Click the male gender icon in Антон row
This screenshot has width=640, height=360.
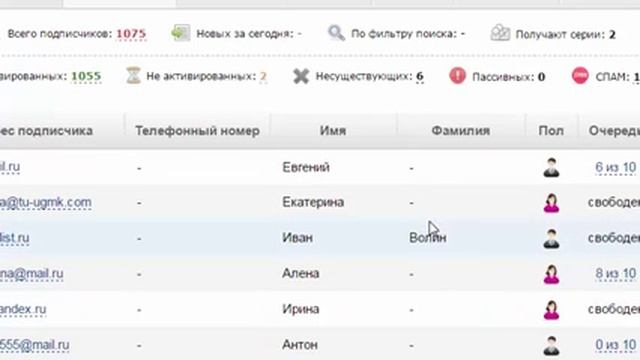pos(551,345)
